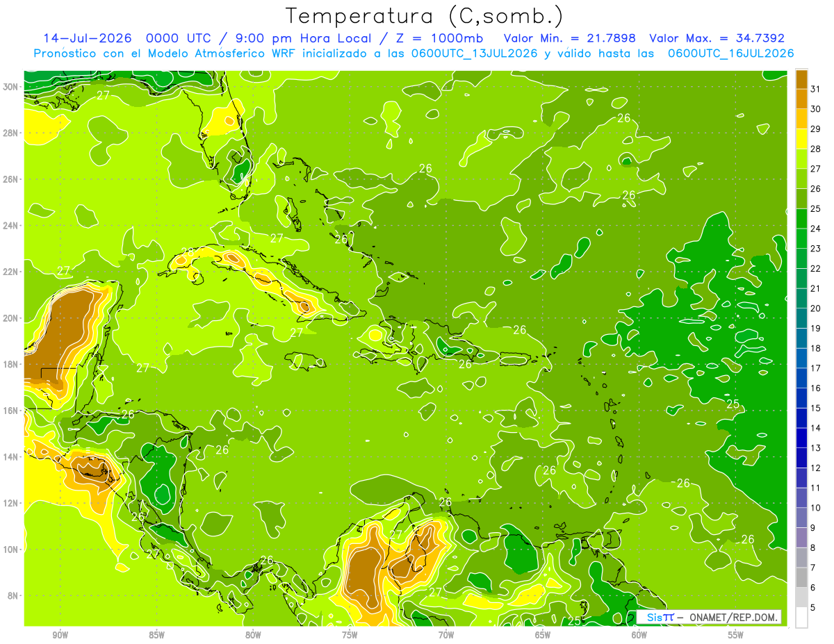Viewport: 834px width, 644px height.
Task: Click the 24N latitude axis label
Action: [x=10, y=226]
